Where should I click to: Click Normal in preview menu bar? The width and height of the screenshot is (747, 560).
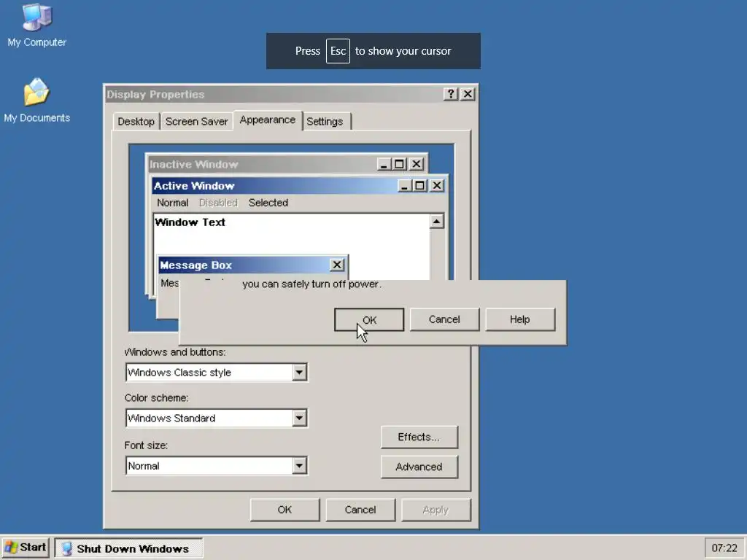(x=172, y=203)
